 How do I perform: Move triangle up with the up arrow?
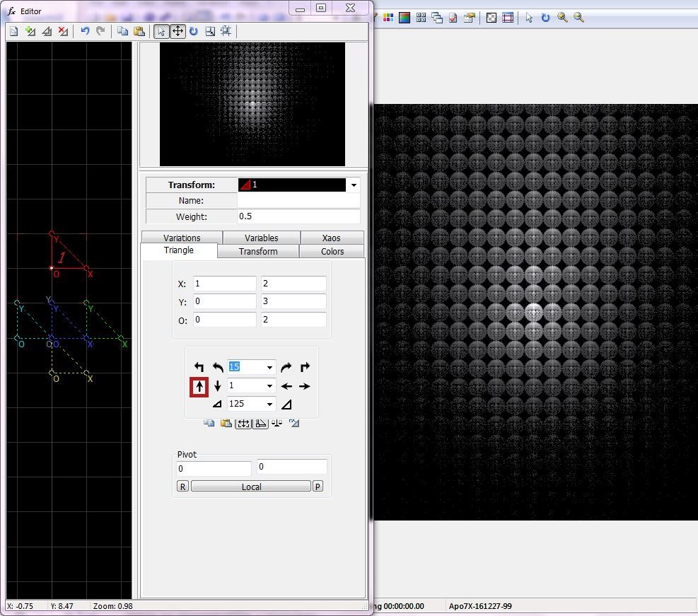[199, 386]
